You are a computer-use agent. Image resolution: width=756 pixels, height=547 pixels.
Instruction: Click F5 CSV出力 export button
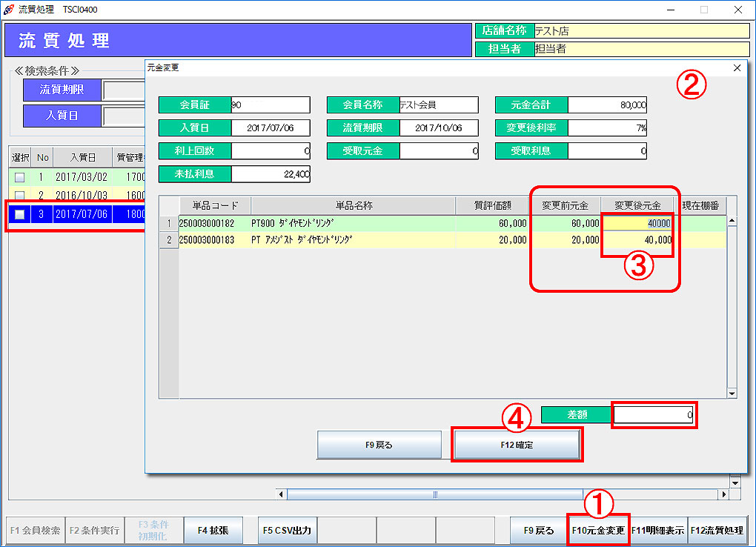288,531
